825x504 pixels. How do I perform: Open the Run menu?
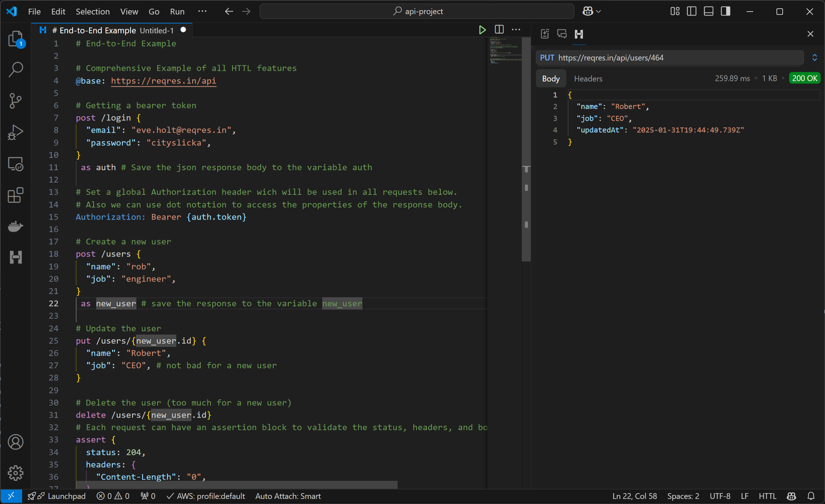pos(177,11)
